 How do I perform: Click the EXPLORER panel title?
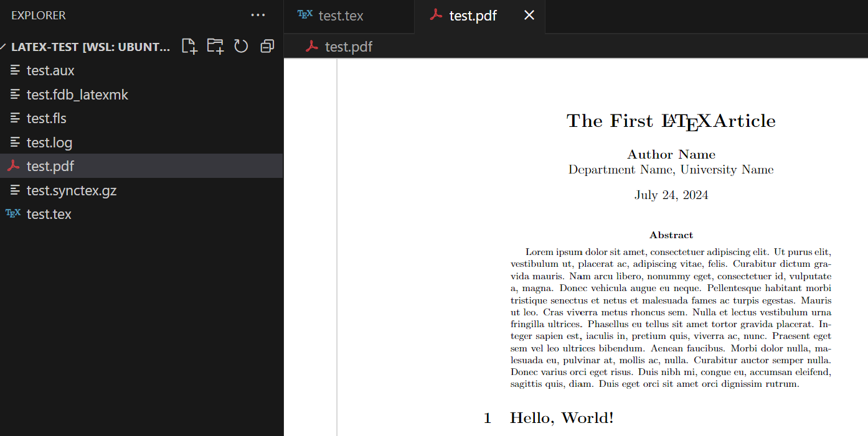(39, 15)
